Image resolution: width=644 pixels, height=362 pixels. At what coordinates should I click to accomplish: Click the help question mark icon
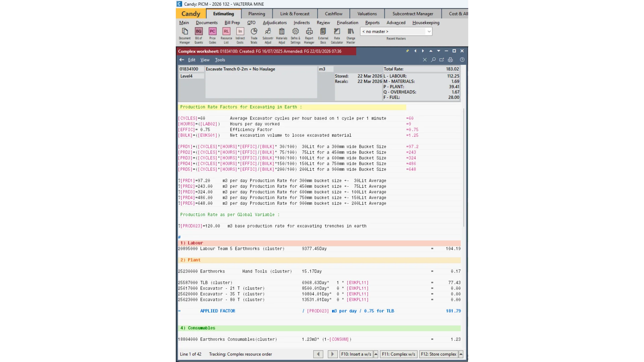[x=462, y=60]
